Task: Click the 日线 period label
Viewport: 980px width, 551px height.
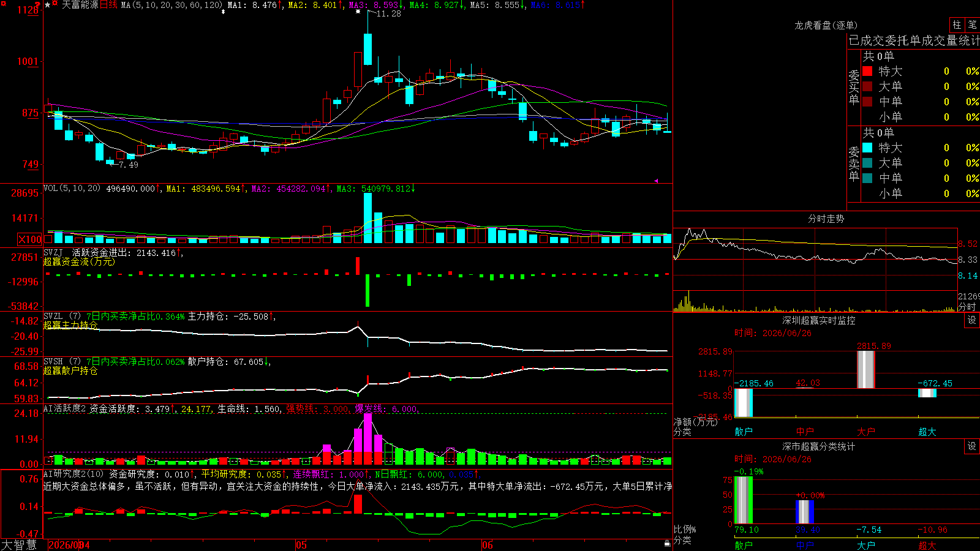Action: 108,5
